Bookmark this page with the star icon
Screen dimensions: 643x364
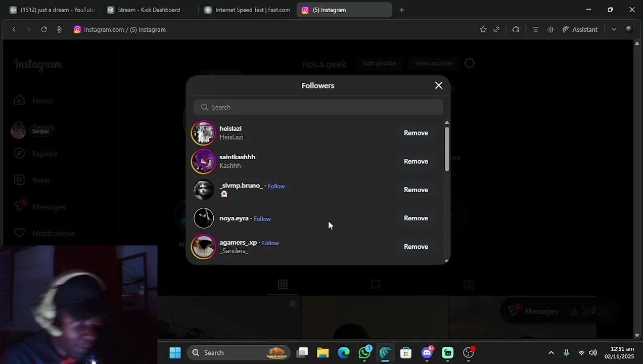(x=483, y=29)
